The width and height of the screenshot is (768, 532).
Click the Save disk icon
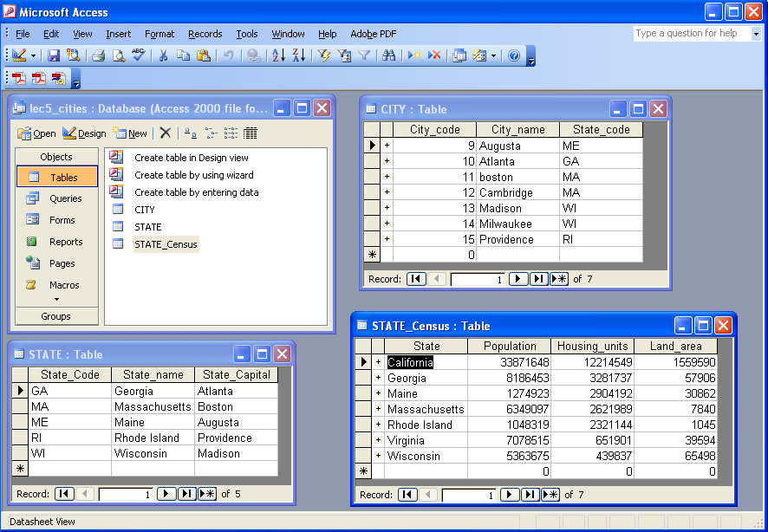coord(54,55)
